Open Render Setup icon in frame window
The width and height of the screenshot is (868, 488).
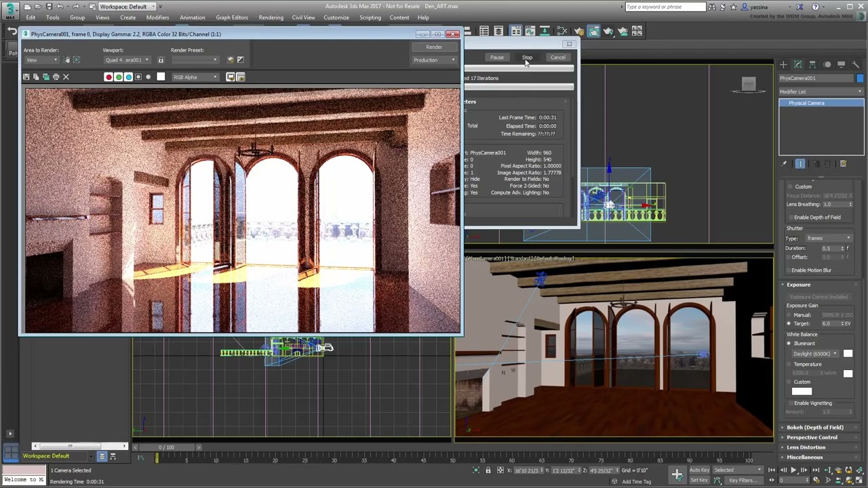pos(231,60)
